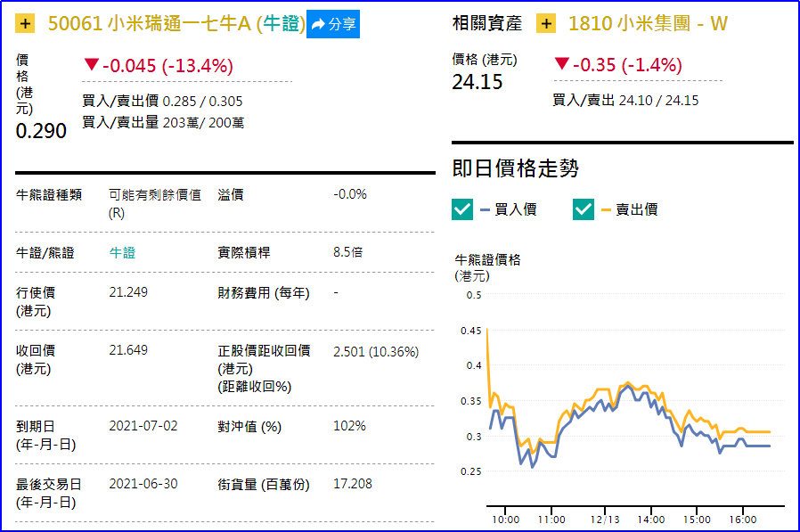Viewport: 800px width, 532px height.
Task: Click the 相關資產 label
Action: pos(487,23)
